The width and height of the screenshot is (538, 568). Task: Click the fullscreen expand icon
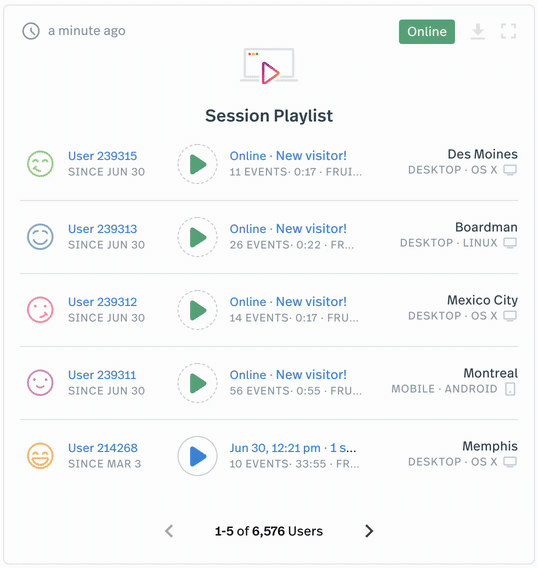point(508,31)
